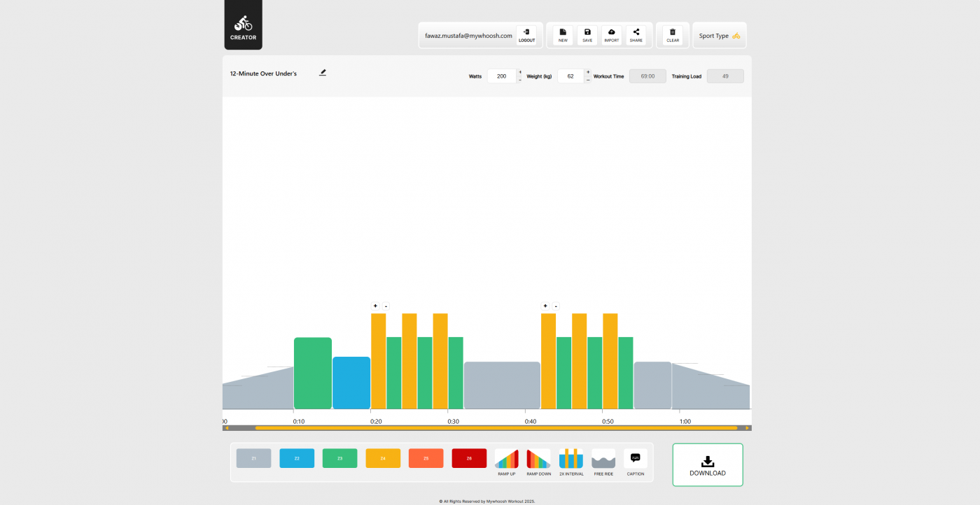980x505 pixels.
Task: Select the Z4 zone color swatch
Action: click(x=382, y=458)
